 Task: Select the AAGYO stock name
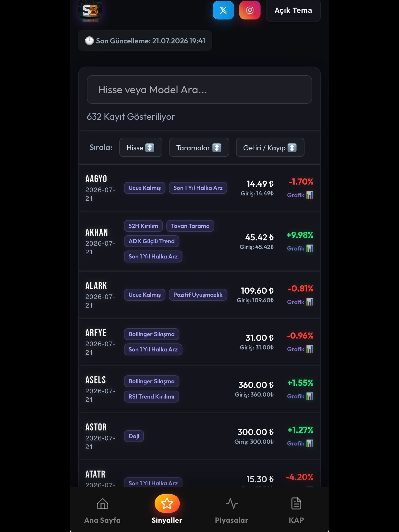pos(96,179)
